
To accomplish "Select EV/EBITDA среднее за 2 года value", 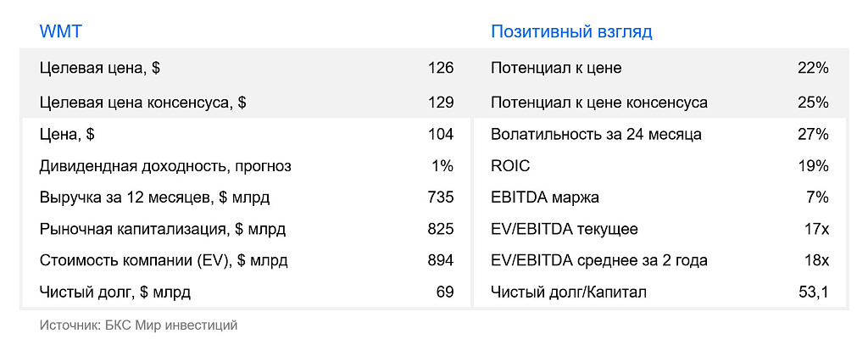I will (x=816, y=260).
